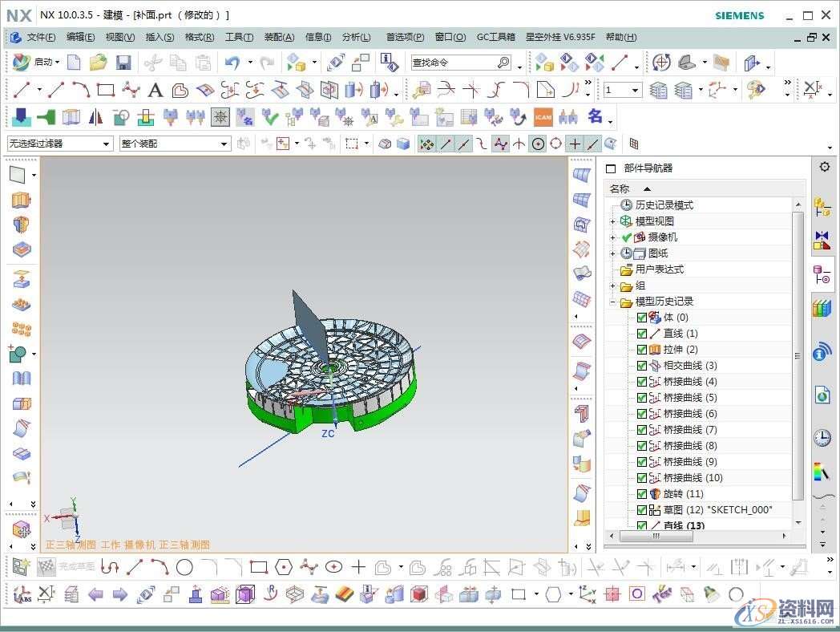The height and width of the screenshot is (632, 840).
Task: Toggle checkbox for 旋转 (11) feature
Action: 641,494
